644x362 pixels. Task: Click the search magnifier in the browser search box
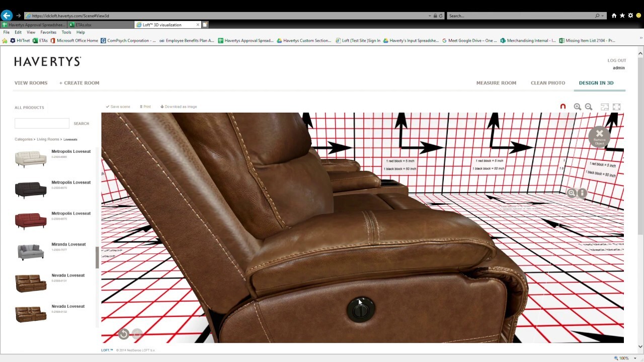pyautogui.click(x=597, y=16)
